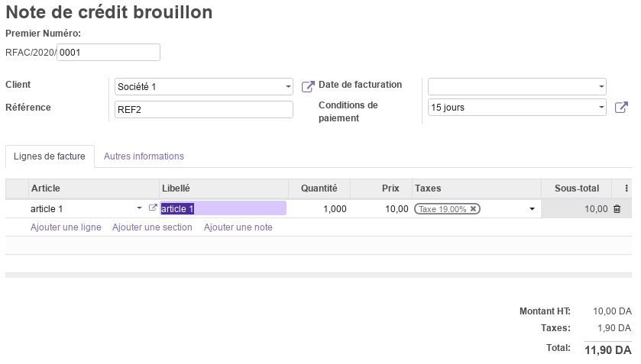Click Ajouter une ligne link
Image resolution: width=641 pixels, height=364 pixels.
[66, 227]
